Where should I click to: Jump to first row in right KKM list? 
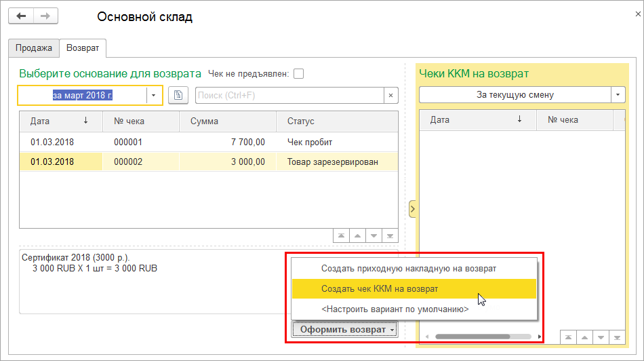(x=568, y=337)
